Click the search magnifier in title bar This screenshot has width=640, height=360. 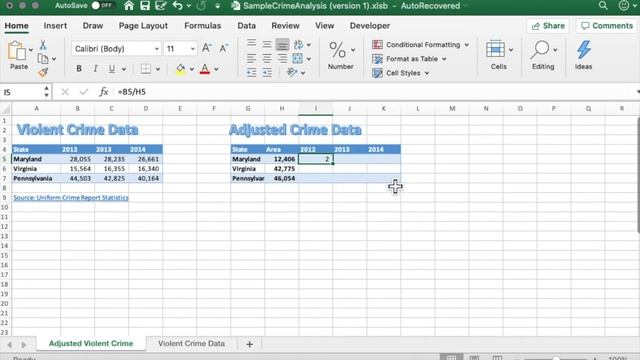603,6
